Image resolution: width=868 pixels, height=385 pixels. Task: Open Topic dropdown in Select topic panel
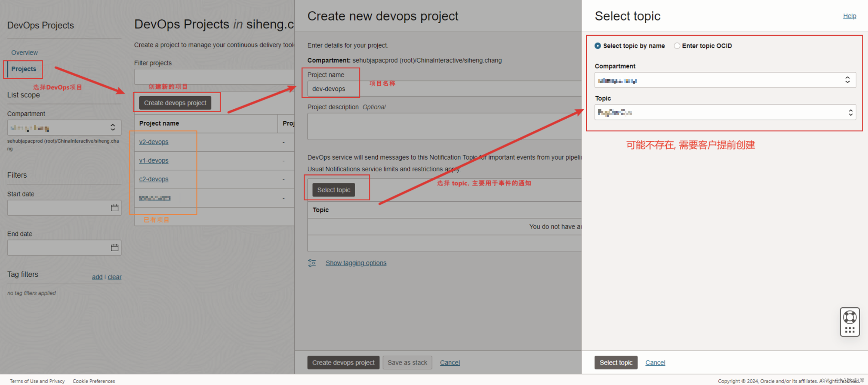(x=725, y=112)
